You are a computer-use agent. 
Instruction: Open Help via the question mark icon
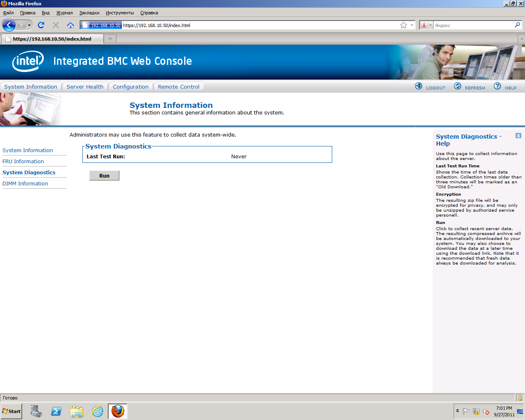(497, 86)
